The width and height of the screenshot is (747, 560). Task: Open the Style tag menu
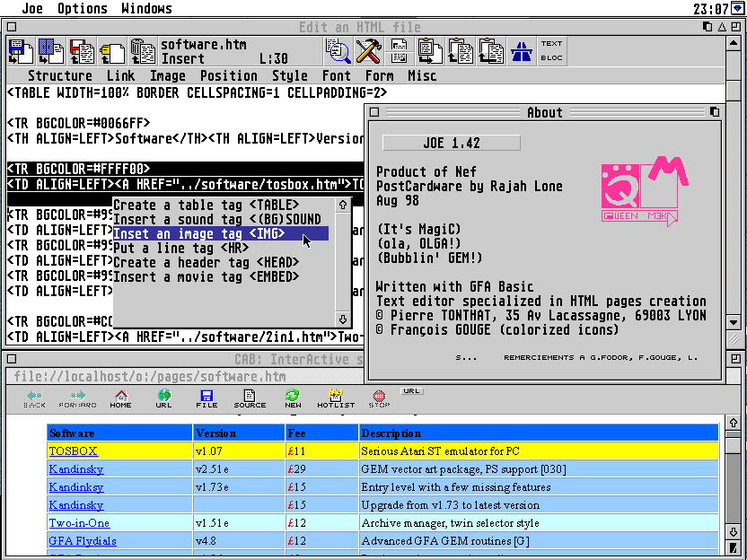point(290,75)
